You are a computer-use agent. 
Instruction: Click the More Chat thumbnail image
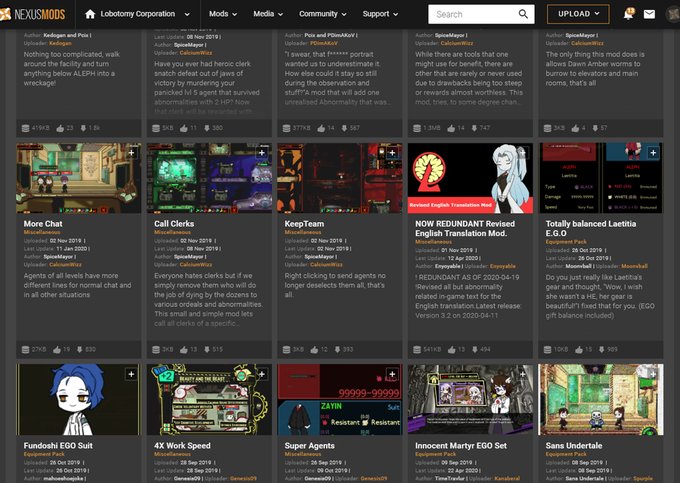coord(78,178)
